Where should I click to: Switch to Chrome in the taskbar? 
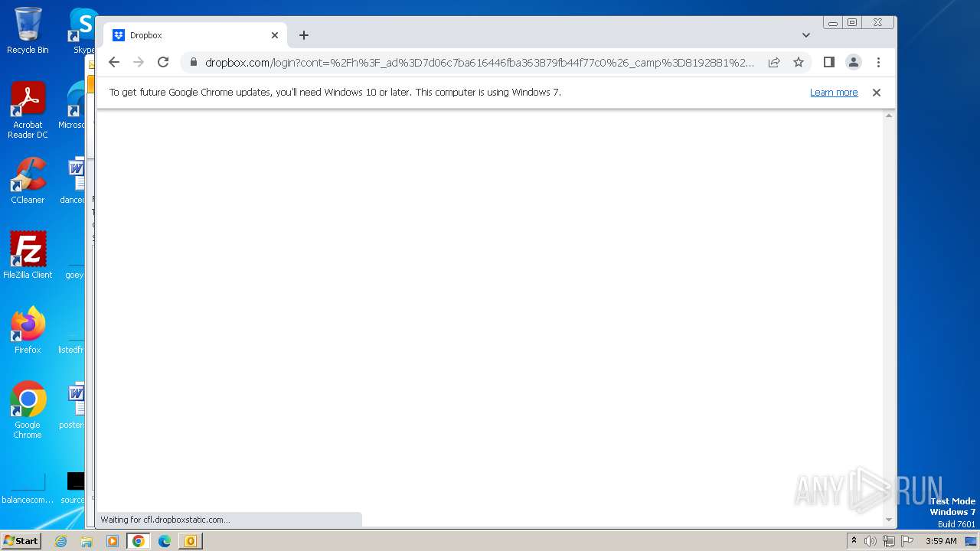(139, 541)
